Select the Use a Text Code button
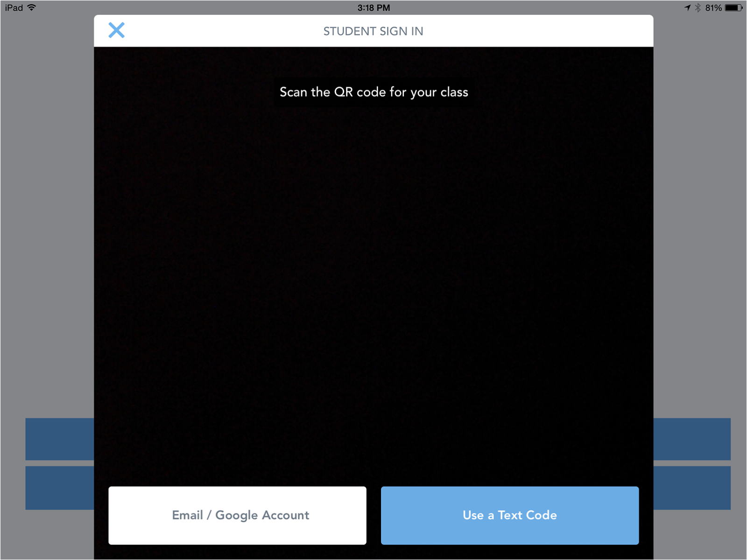747x560 pixels. point(510,515)
